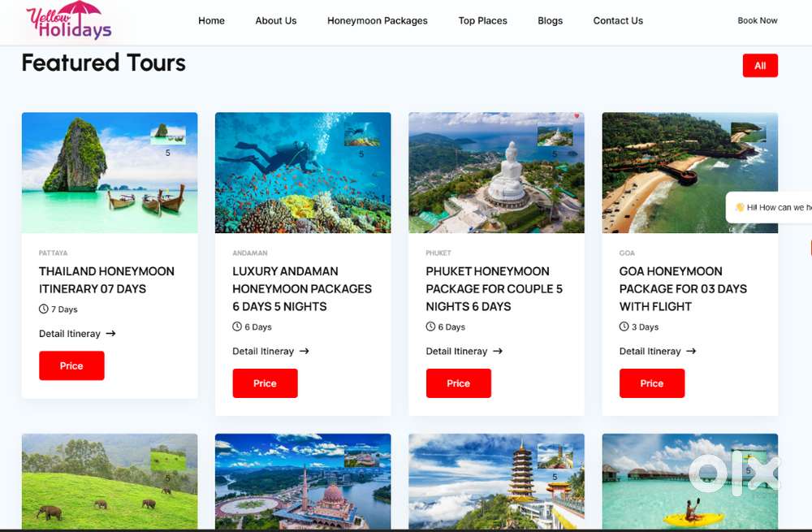Click the Book Now link
Image resolution: width=812 pixels, height=532 pixels.
coord(757,21)
